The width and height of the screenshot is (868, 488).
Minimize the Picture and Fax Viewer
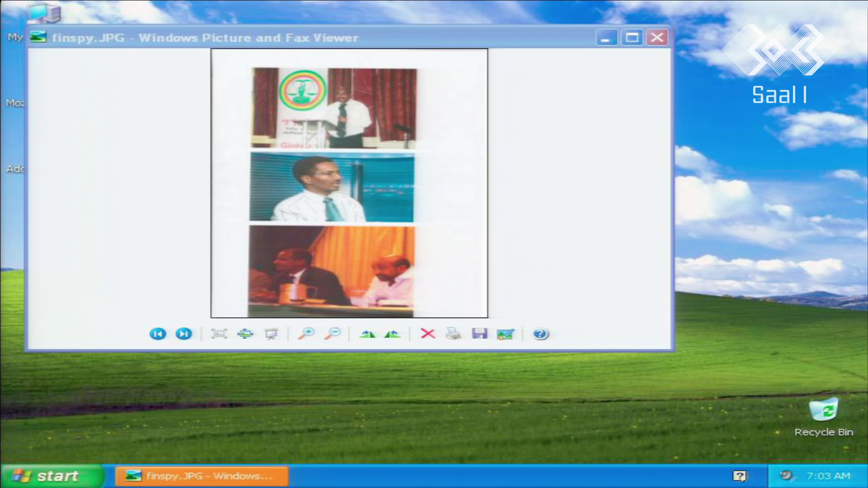(606, 38)
